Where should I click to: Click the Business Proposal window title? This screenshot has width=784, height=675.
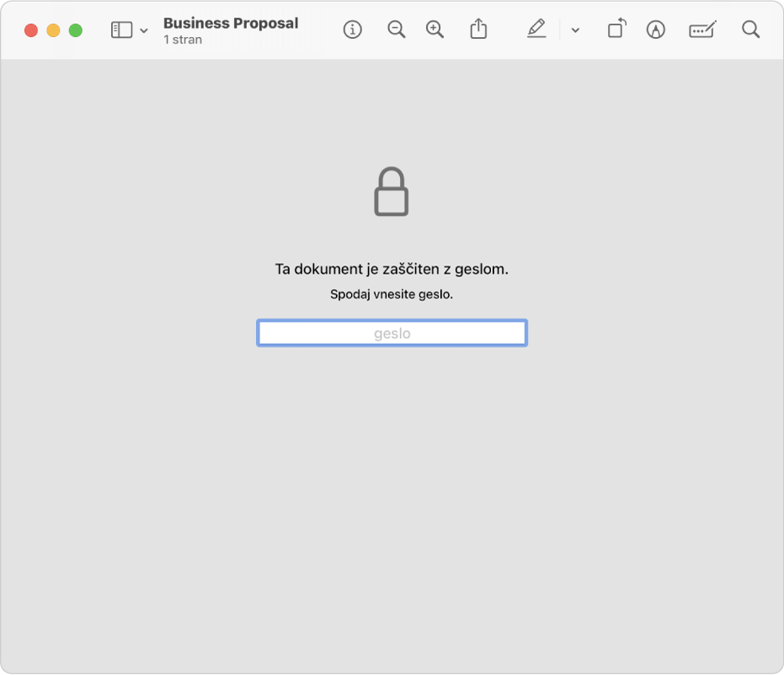[231, 23]
